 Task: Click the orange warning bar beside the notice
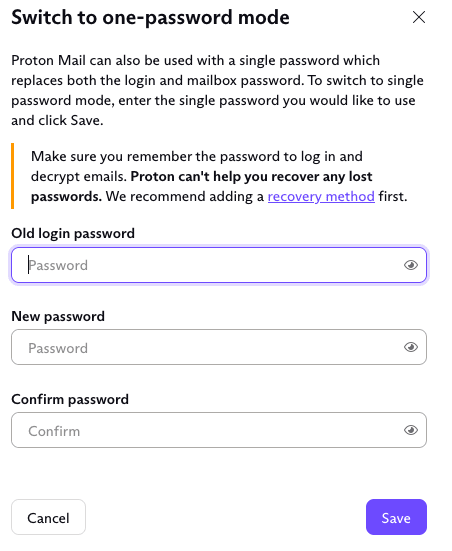[13, 176]
